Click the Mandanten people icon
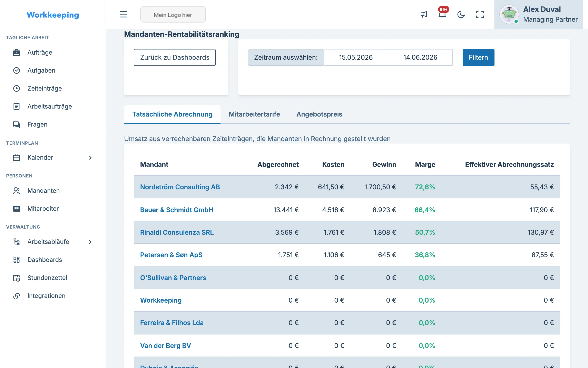The height and width of the screenshot is (368, 588). coord(16,191)
